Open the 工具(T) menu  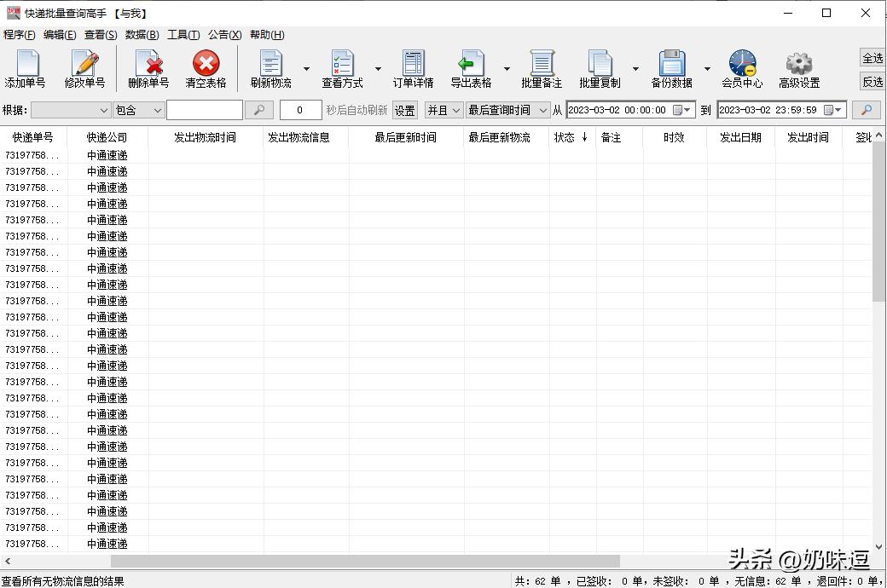coord(183,35)
